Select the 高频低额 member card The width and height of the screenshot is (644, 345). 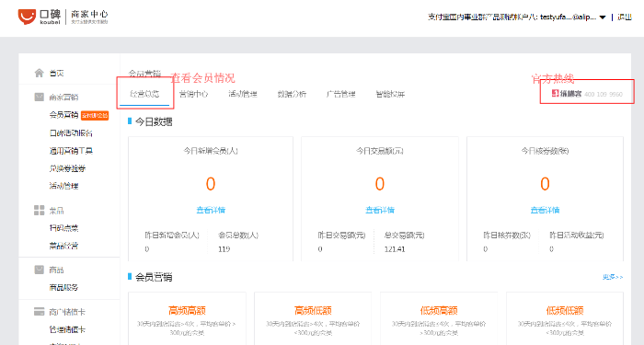(313, 319)
